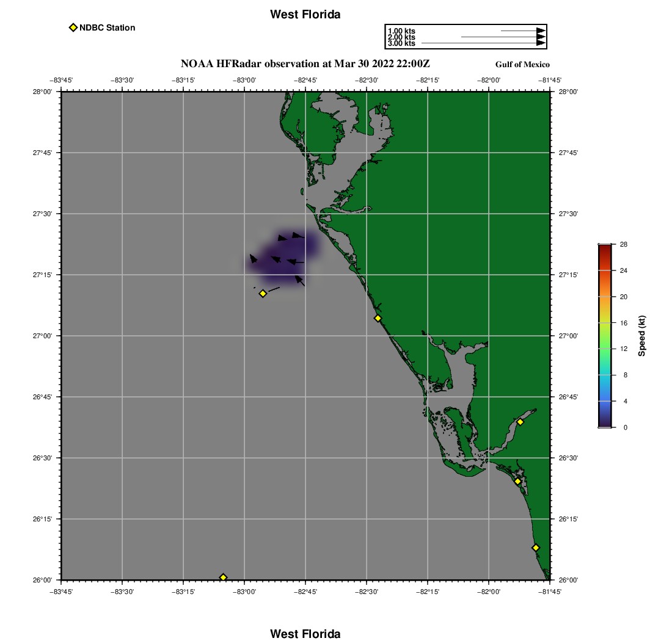Viewport: 672px width, 641px height.
Task: Click the NDBC station marker near 26°25' coast
Action: click(517, 481)
